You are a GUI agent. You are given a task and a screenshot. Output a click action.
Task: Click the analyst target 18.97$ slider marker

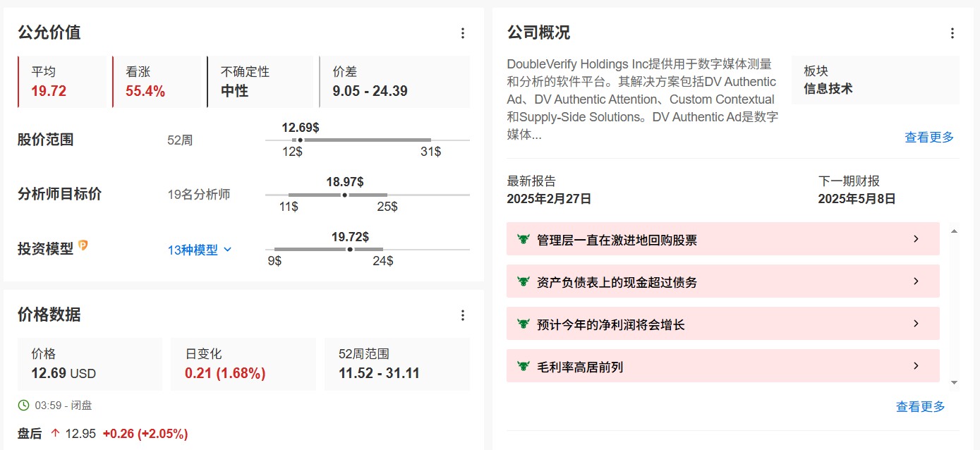coord(344,195)
